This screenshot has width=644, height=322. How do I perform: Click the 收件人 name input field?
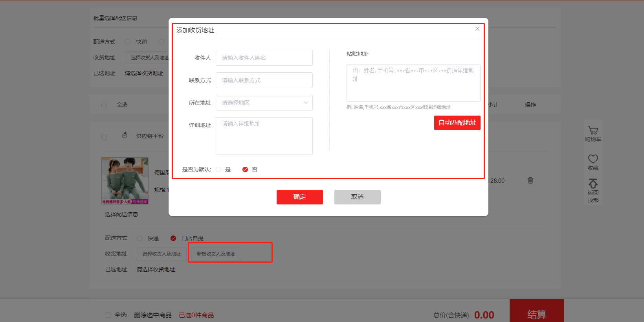[264, 58]
